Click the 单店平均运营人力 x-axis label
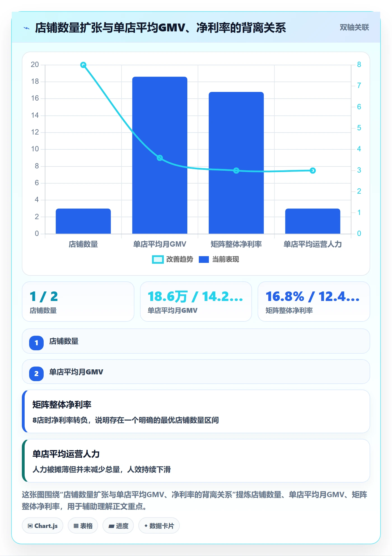The image size is (392, 556). coord(313,244)
